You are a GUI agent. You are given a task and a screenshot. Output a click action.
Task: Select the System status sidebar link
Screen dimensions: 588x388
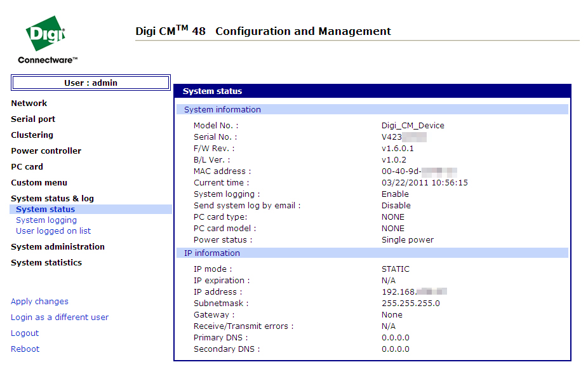point(45,209)
